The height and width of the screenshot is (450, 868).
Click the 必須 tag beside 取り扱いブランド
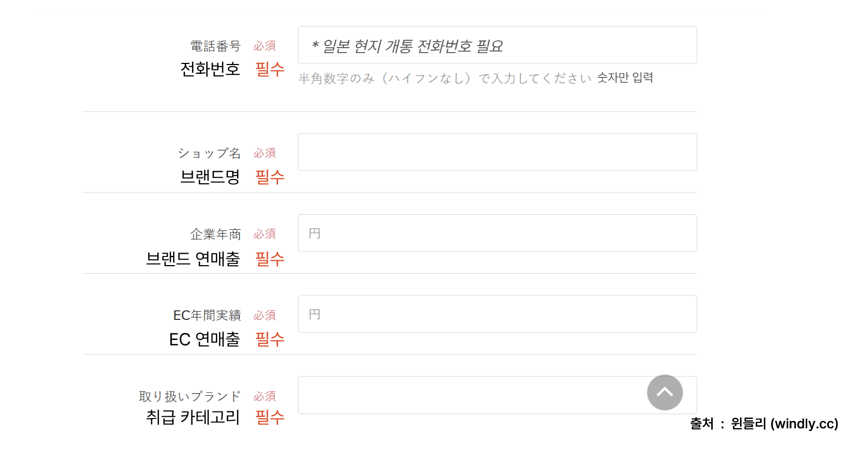click(x=264, y=396)
